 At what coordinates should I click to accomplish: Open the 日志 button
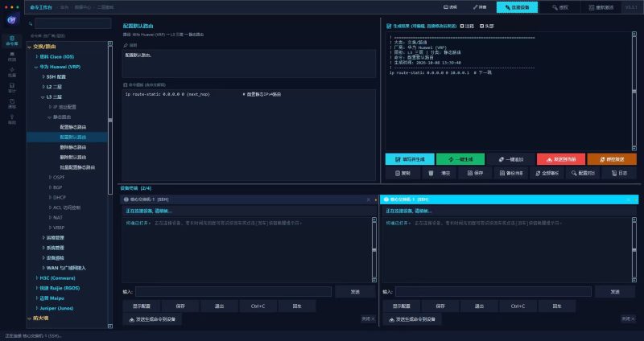(x=619, y=173)
